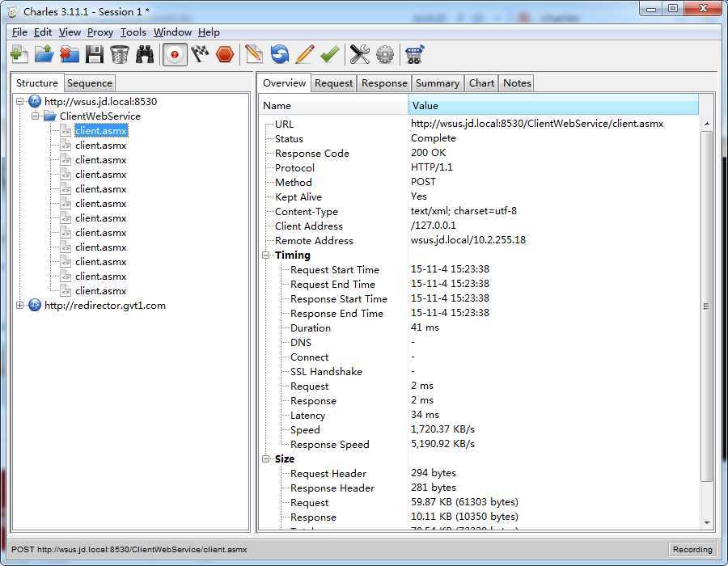Save session with floppy disk icon
The image size is (728, 566).
[x=95, y=54]
